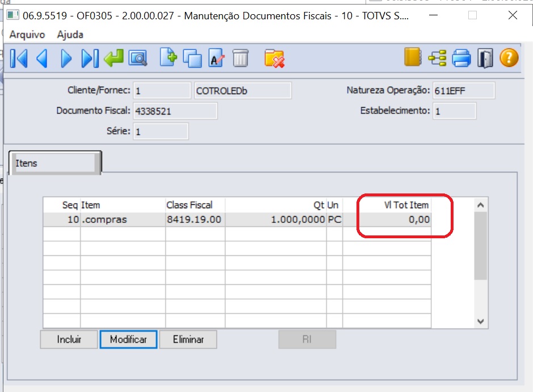Click the Eliminar button
The image size is (533, 392).
(x=188, y=339)
